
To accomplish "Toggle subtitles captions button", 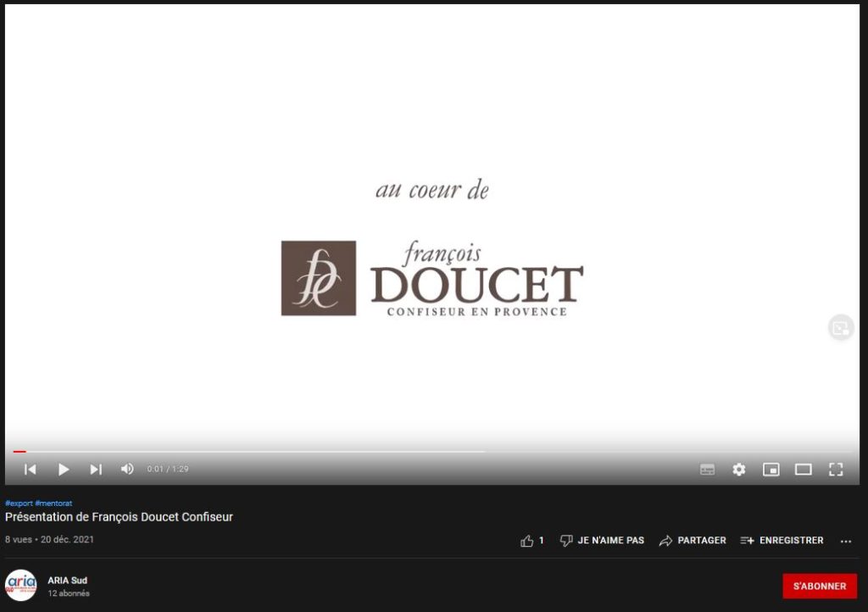I will [708, 470].
